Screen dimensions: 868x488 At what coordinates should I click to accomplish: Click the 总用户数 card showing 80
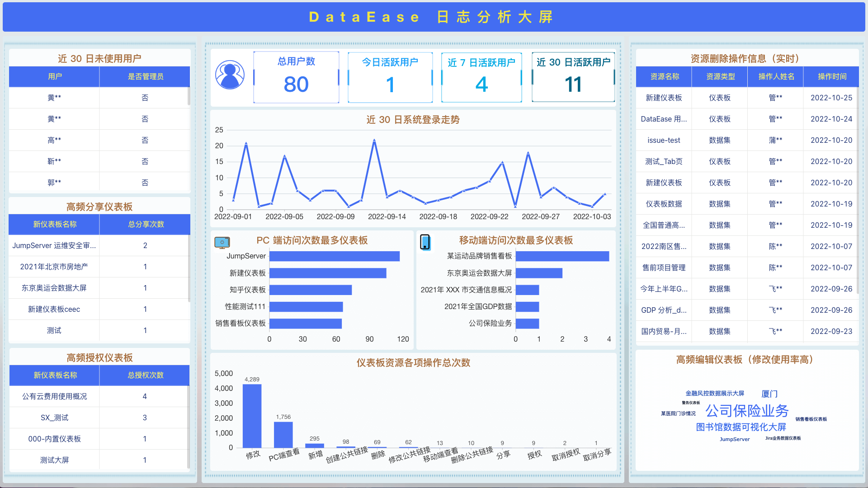pyautogui.click(x=296, y=77)
